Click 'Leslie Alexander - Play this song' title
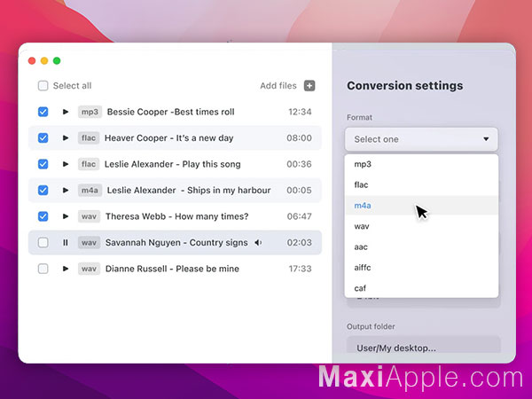532x399 pixels. 172,164
